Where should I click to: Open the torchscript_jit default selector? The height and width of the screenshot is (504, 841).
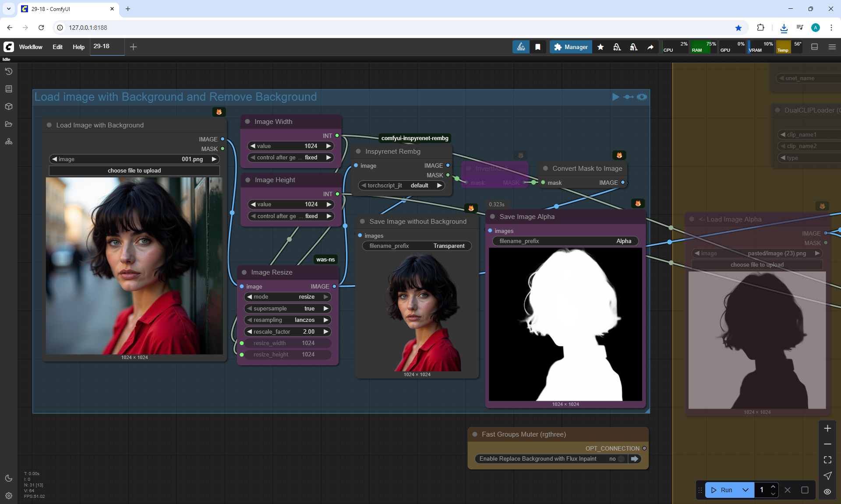click(x=401, y=186)
